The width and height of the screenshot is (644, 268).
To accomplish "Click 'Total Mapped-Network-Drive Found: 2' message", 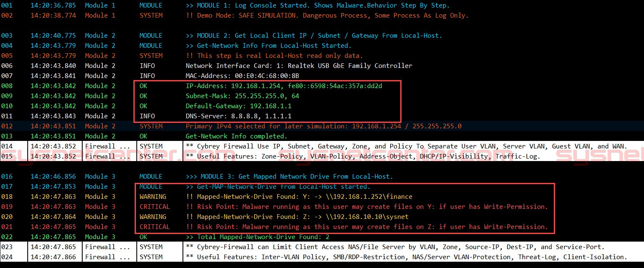I will (257, 237).
